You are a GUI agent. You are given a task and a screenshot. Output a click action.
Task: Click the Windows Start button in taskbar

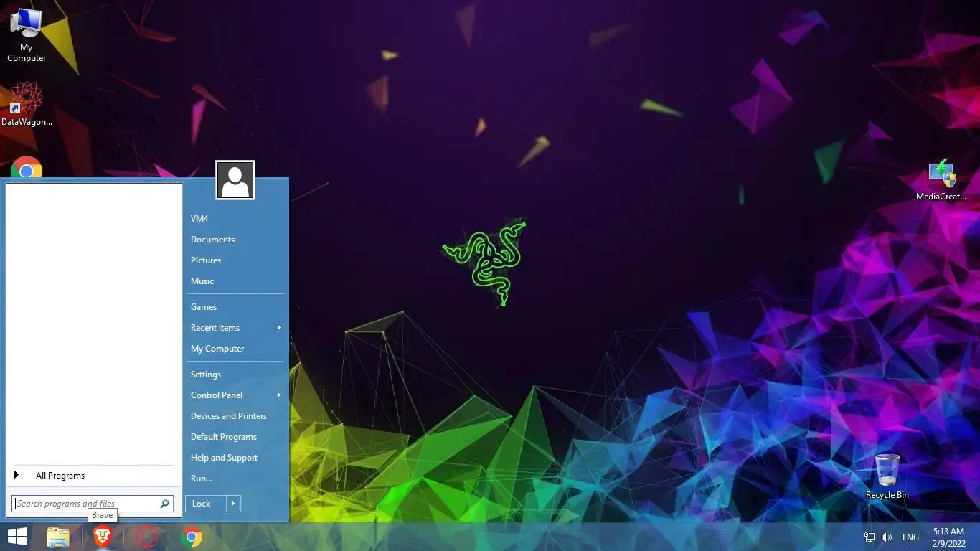pyautogui.click(x=17, y=537)
